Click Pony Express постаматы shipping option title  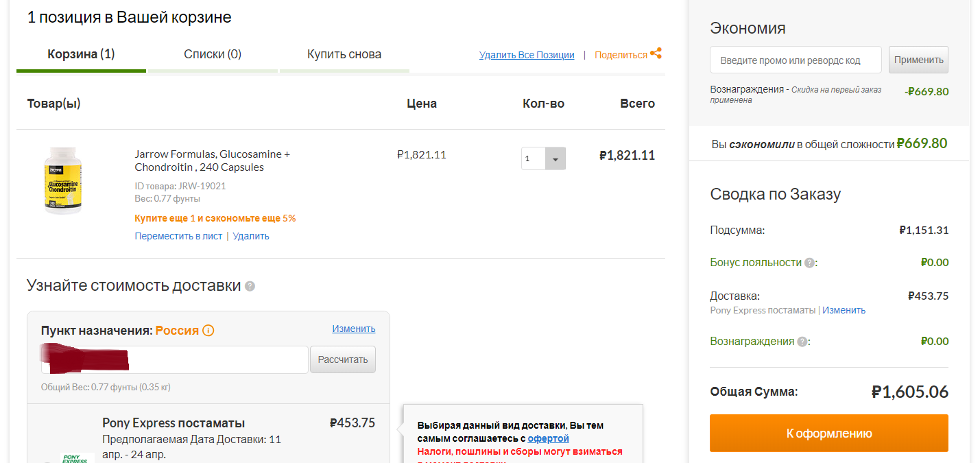(x=174, y=423)
